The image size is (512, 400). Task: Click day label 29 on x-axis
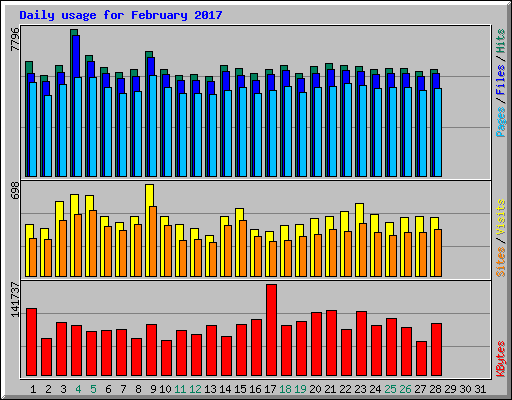click(x=451, y=389)
